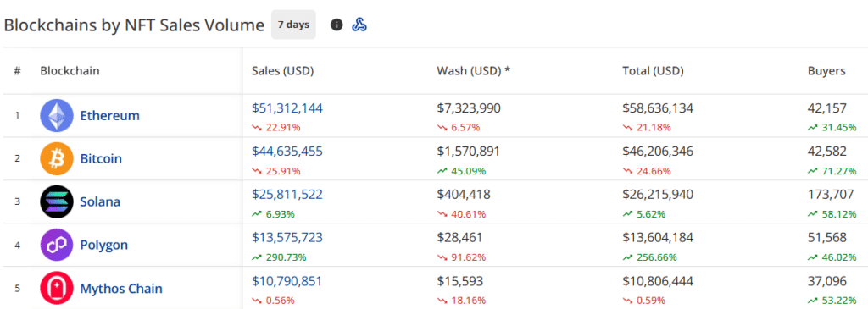Sort by the Sales (USD) column header

pos(283,71)
